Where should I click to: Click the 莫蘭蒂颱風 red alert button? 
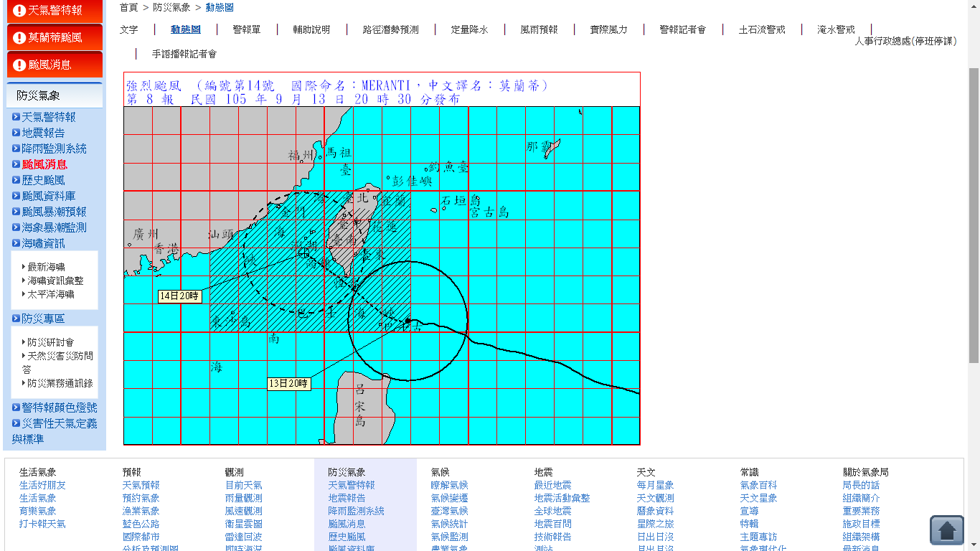(x=55, y=37)
